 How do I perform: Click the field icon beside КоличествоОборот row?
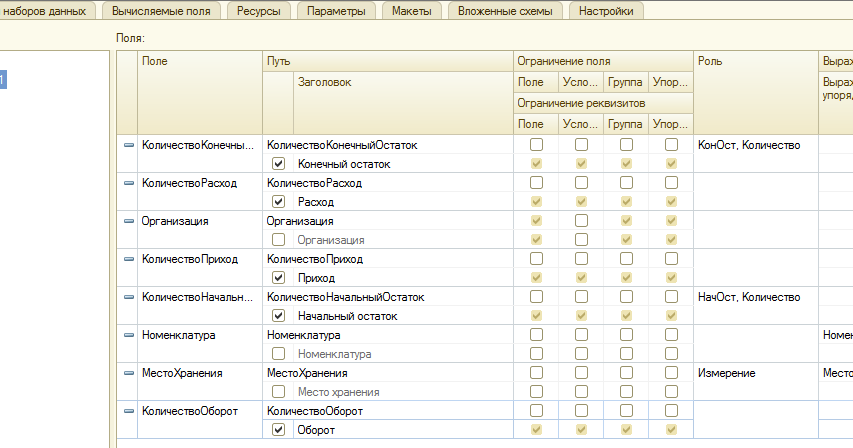[128, 411]
